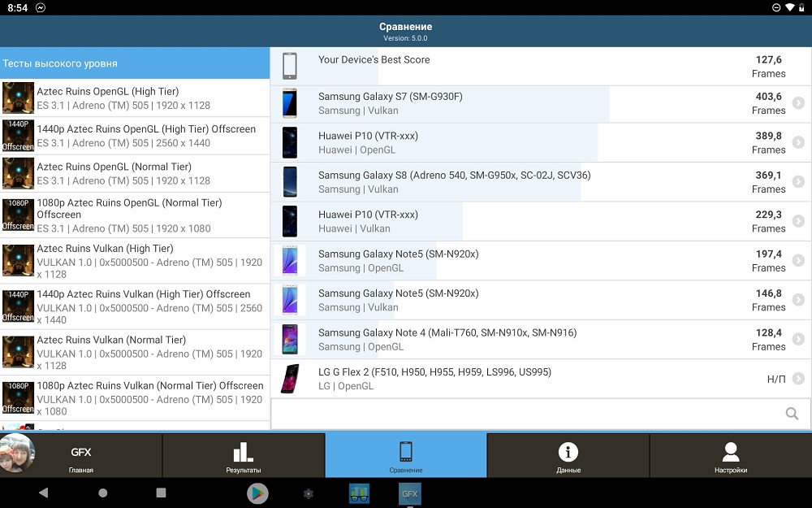Tap the search magnifier icon
Screen dimensions: 812x508
[792, 413]
